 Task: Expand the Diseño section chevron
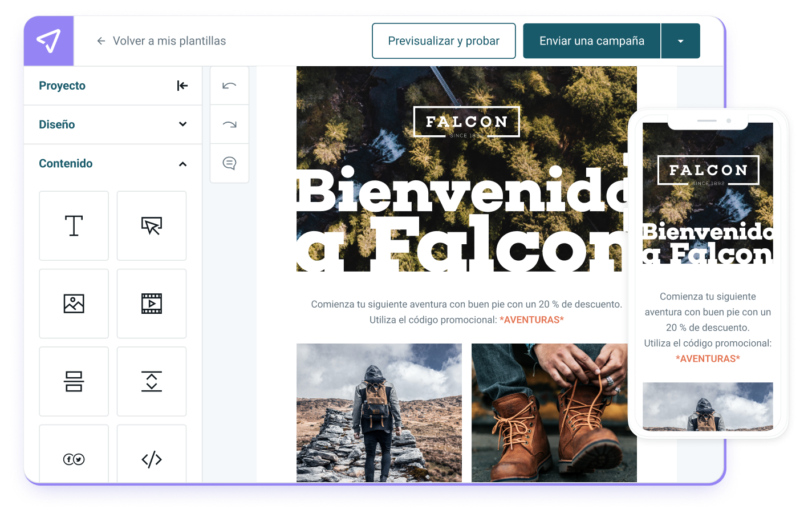182,124
